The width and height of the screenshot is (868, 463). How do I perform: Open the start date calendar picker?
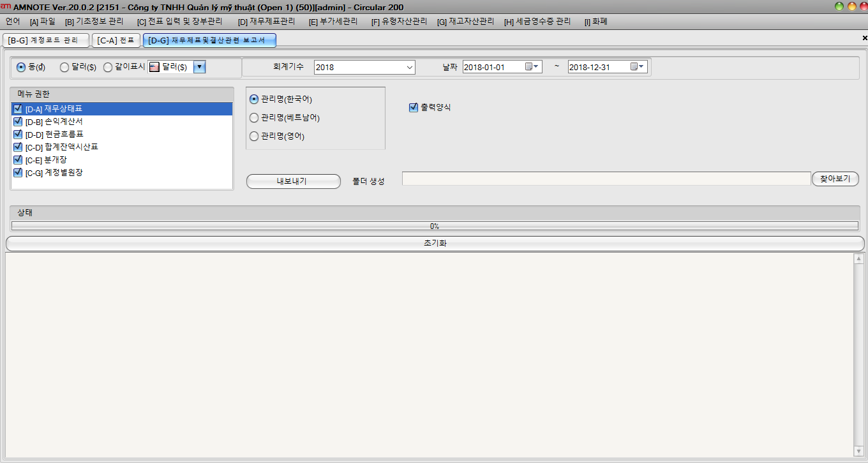532,67
